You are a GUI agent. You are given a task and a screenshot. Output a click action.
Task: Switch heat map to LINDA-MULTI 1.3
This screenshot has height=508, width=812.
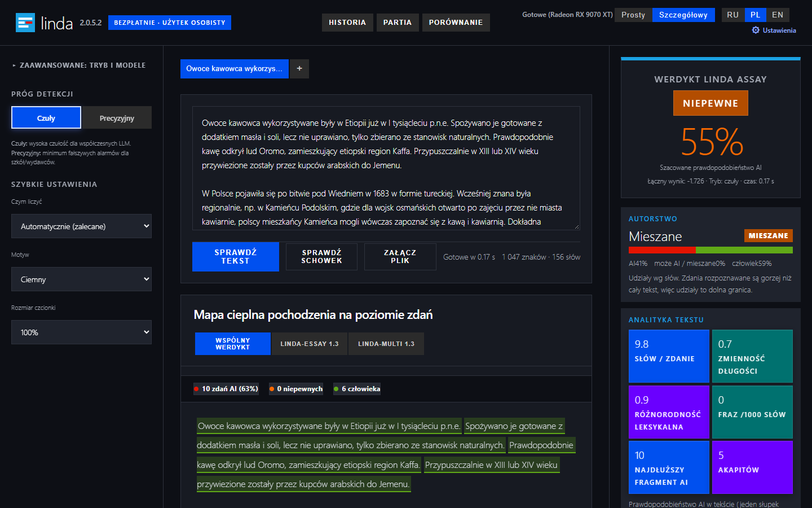386,344
